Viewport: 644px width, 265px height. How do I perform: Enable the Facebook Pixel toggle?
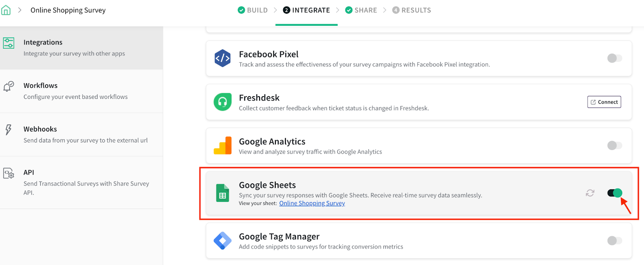[615, 58]
